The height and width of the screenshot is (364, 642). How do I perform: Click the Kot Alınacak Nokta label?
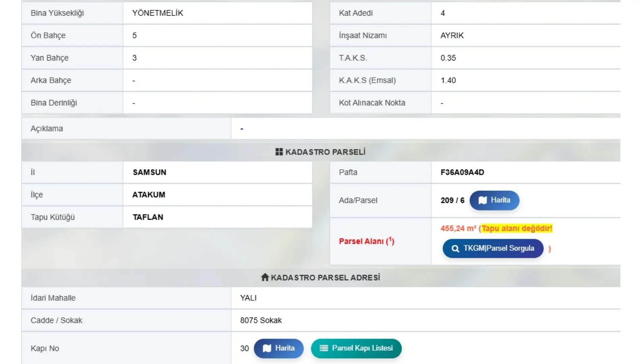coord(372,103)
